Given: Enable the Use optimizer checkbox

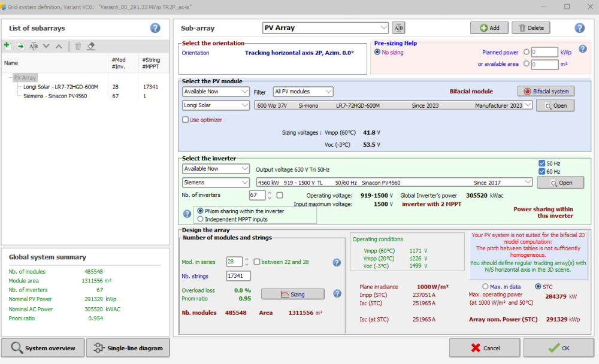Looking at the screenshot, I should pyautogui.click(x=186, y=120).
